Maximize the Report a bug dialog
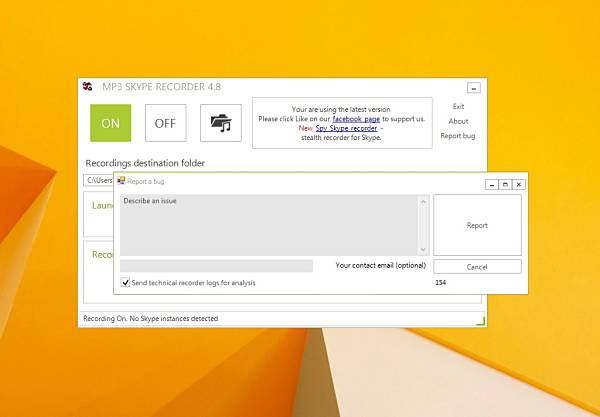This screenshot has width=600, height=417. click(505, 185)
